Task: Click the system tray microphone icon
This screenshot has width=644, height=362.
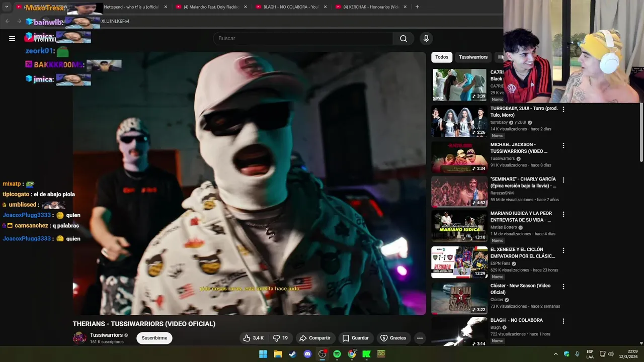Action: [577, 354]
